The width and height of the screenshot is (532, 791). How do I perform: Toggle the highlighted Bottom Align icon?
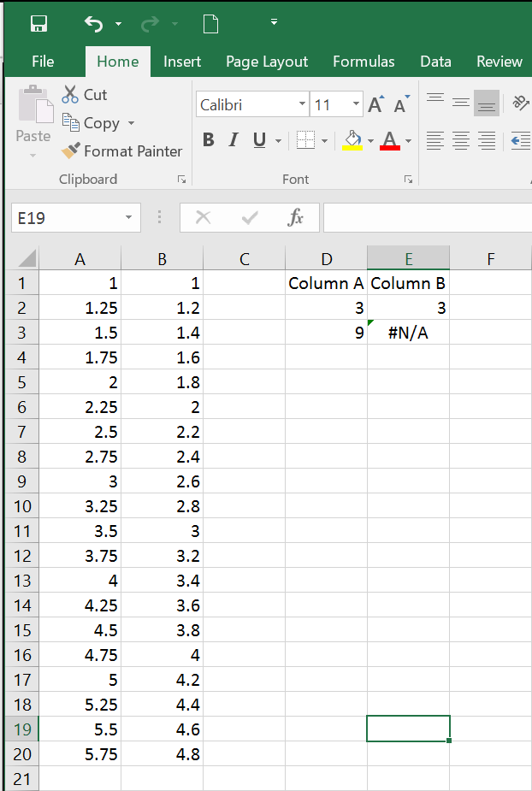click(x=487, y=103)
